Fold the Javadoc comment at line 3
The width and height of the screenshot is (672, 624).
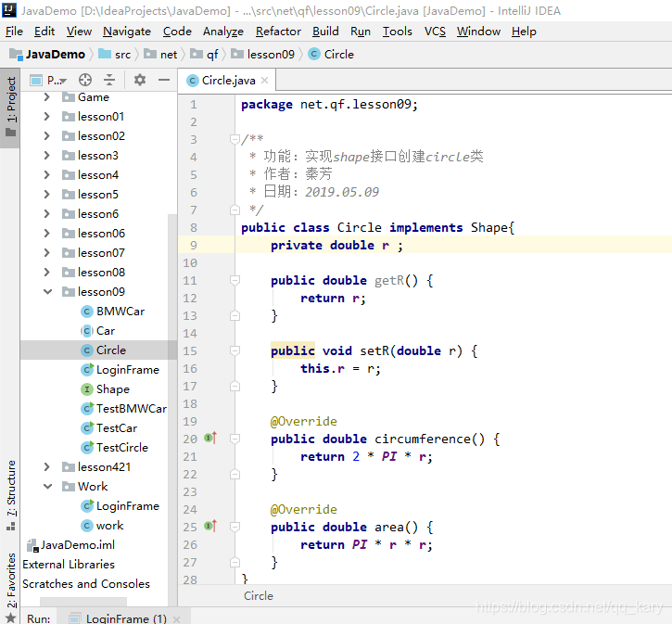235,139
